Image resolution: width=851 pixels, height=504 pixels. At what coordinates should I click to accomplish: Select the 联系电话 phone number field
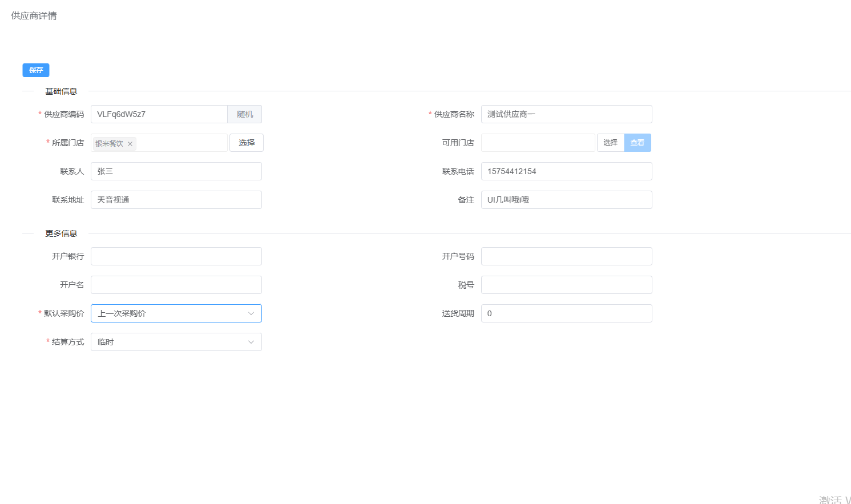coord(566,171)
